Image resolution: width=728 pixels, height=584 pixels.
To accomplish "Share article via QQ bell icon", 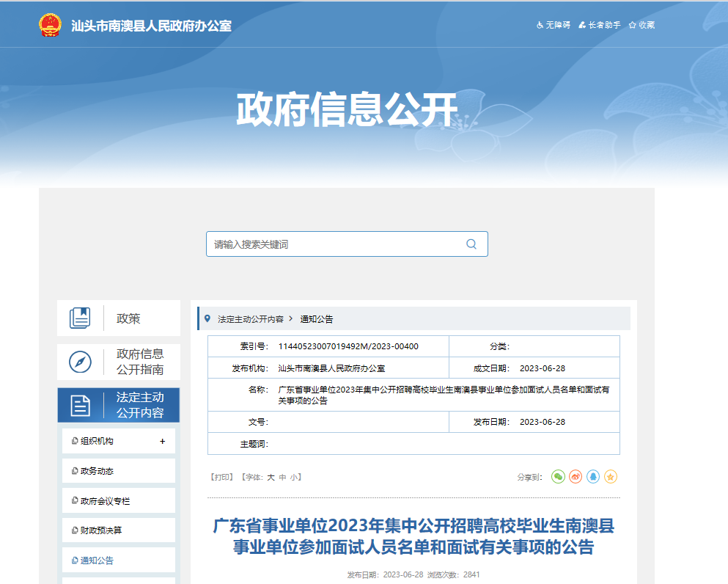I will point(593,477).
